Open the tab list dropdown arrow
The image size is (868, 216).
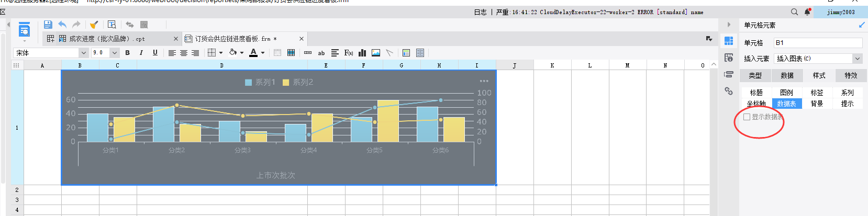(709, 39)
